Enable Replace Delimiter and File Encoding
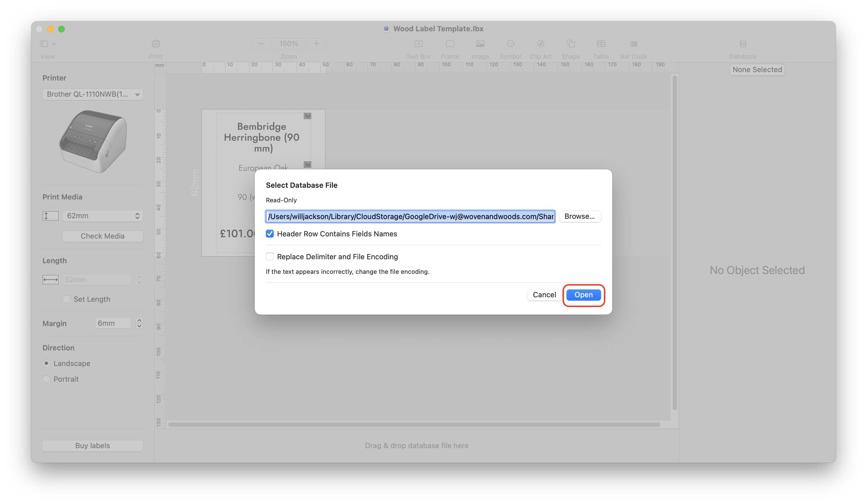The width and height of the screenshot is (867, 504). pyautogui.click(x=270, y=257)
